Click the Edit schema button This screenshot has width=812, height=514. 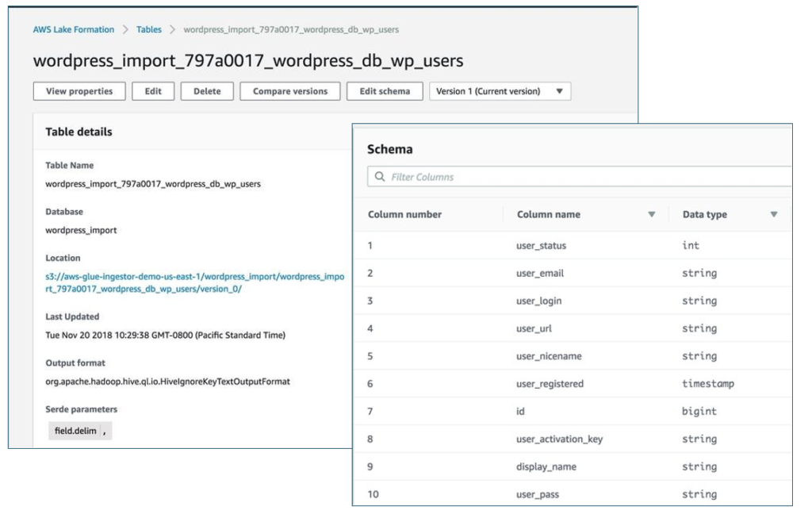pyautogui.click(x=383, y=90)
